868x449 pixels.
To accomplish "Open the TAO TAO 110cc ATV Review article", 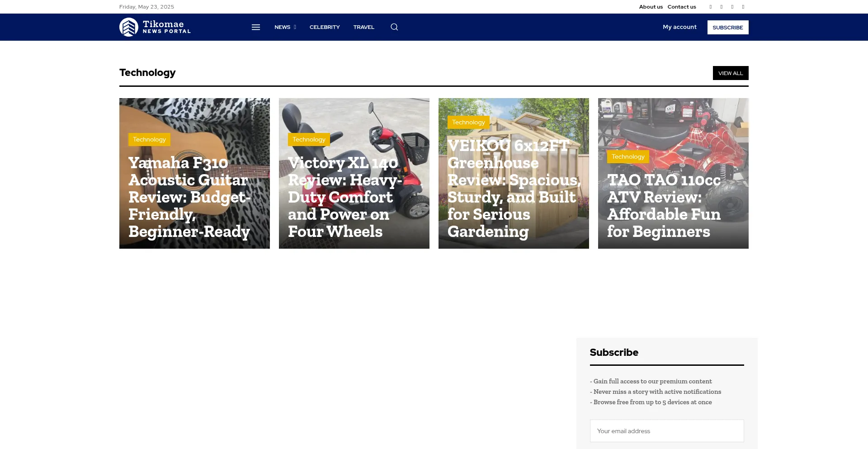I will coord(663,206).
